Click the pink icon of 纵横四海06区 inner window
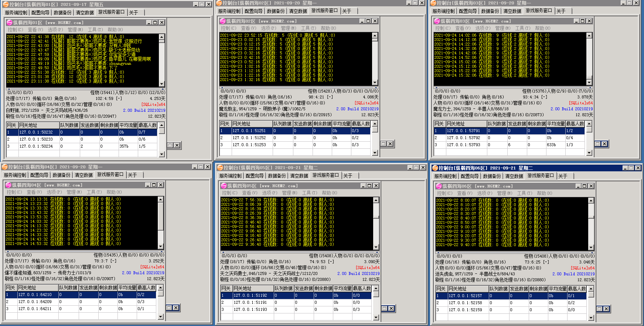644x326 pixels. (439, 186)
